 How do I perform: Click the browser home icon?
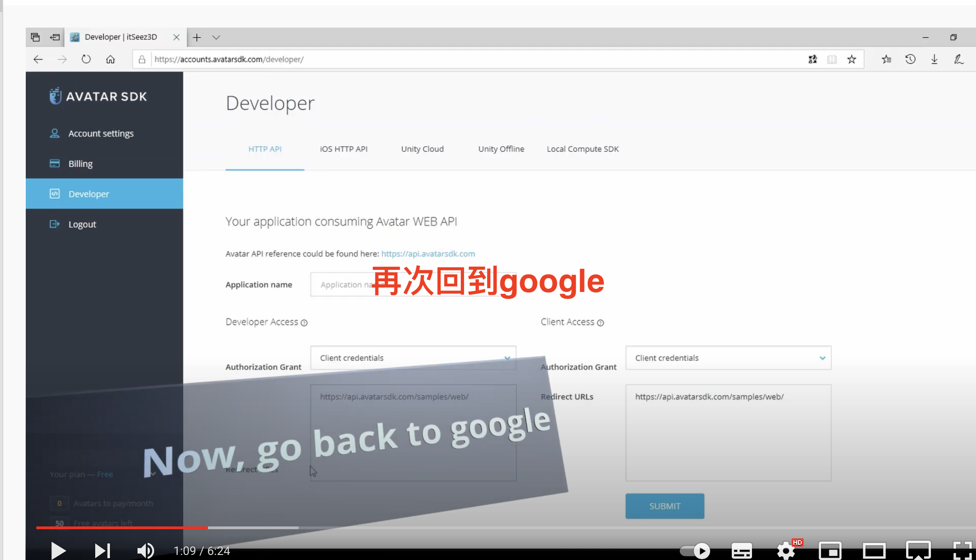coord(110,59)
